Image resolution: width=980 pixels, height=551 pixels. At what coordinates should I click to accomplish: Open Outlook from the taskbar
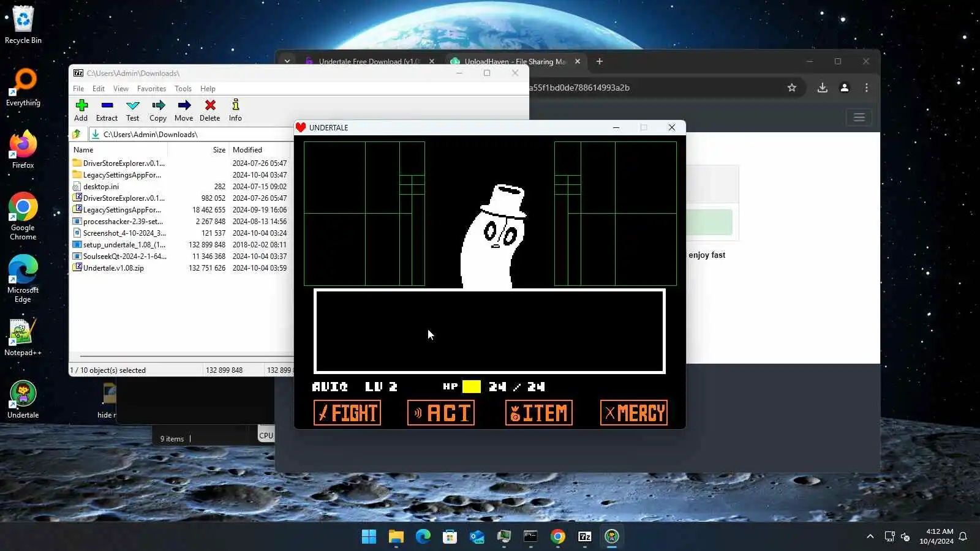477,537
